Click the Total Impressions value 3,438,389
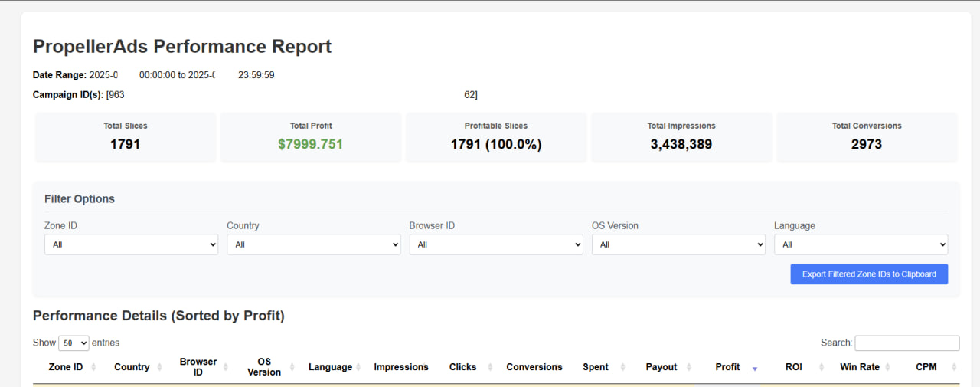 point(681,144)
